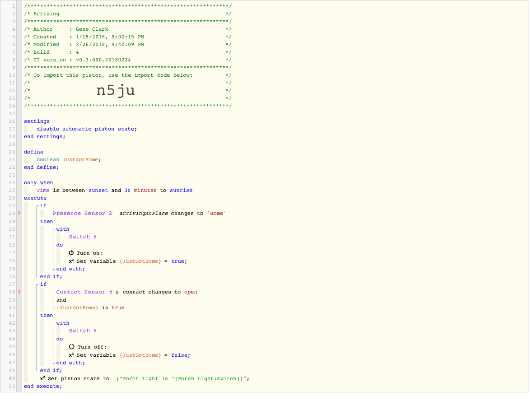Click the 'Arriving' piston title comment

tap(46, 14)
